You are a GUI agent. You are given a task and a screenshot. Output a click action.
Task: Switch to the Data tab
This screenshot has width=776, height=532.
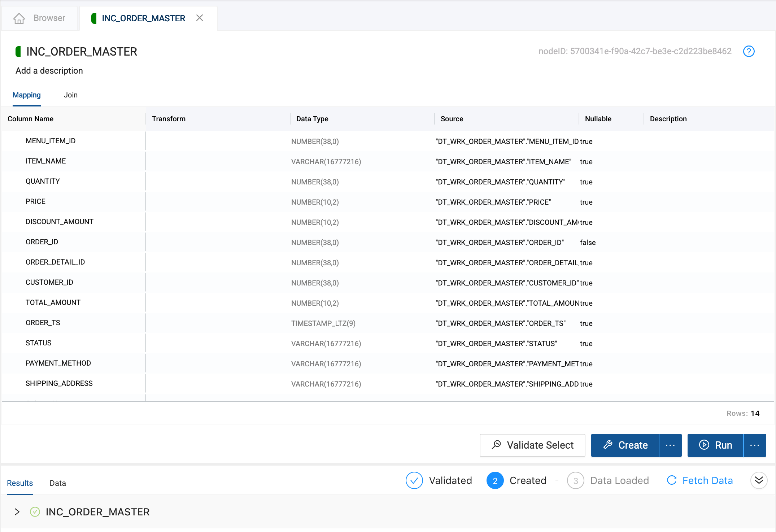point(57,483)
